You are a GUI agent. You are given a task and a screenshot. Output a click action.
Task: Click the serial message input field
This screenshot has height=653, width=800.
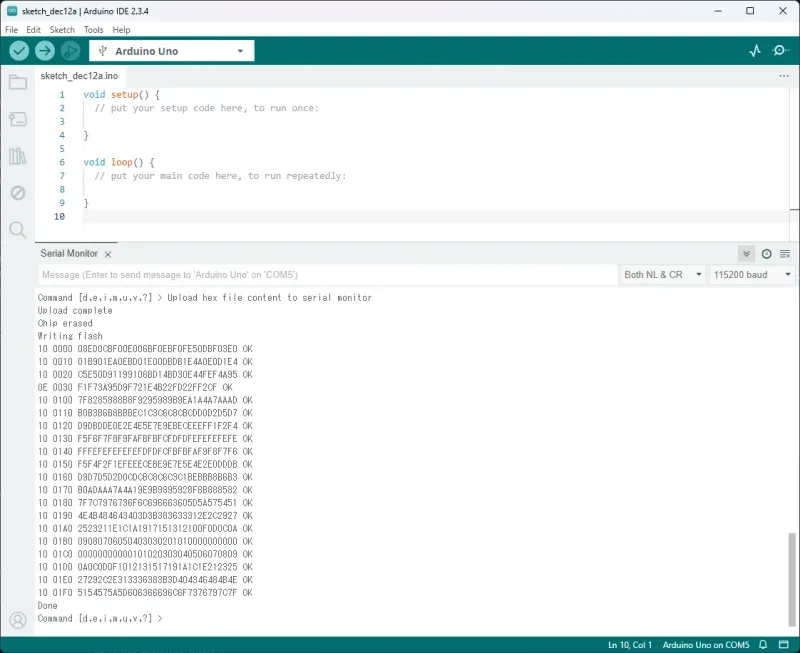(x=327, y=274)
